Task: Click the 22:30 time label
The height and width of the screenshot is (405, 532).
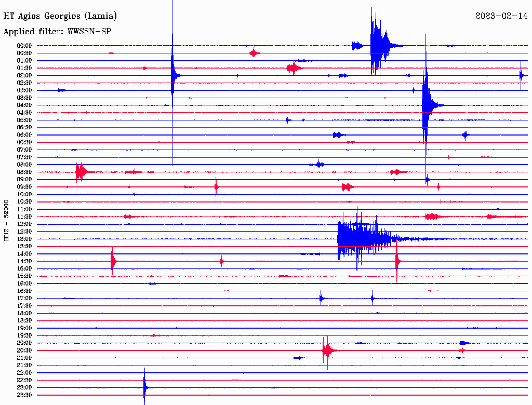Action: pyautogui.click(x=24, y=381)
